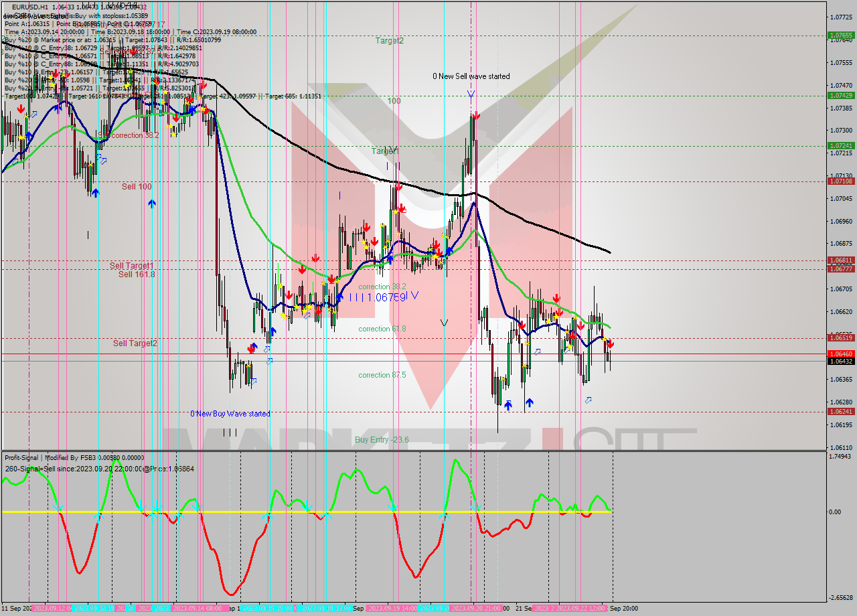Viewport: 857px width, 616px height.
Task: Click the '260-Signal=Sell since' status line
Action: coord(100,469)
